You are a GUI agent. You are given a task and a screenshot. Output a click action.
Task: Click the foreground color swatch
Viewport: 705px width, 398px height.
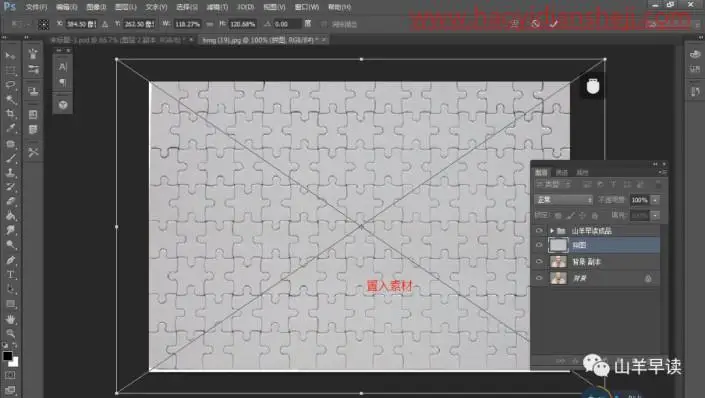click(7, 356)
